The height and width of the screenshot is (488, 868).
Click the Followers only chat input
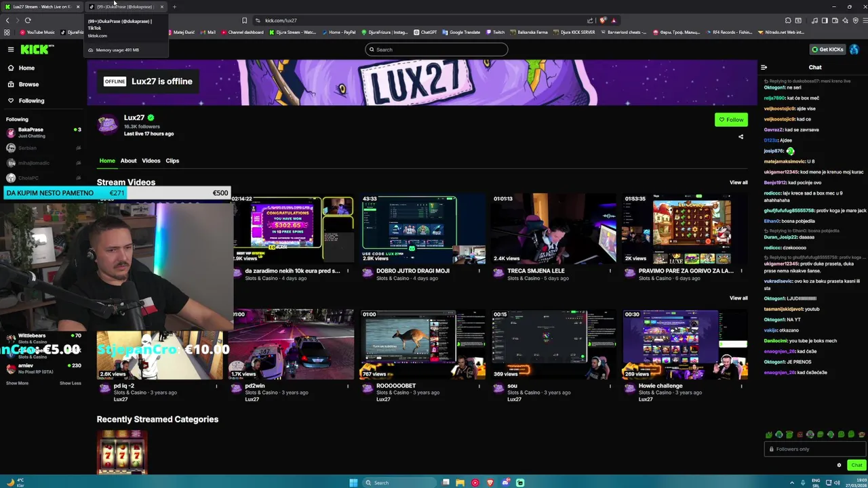(814, 449)
